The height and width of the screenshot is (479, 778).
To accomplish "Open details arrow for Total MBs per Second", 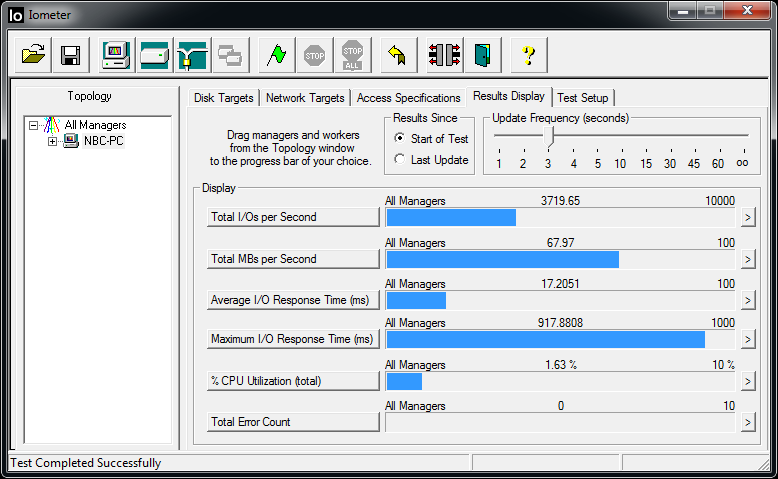I will [748, 259].
